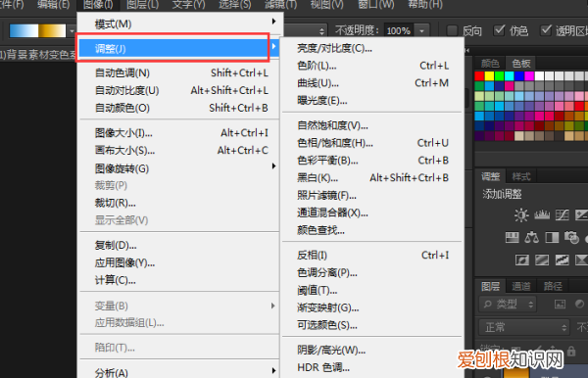This screenshot has width=588, height=378.
Task: Choose 阈值(T) from the adjustments submenu
Action: (x=372, y=290)
